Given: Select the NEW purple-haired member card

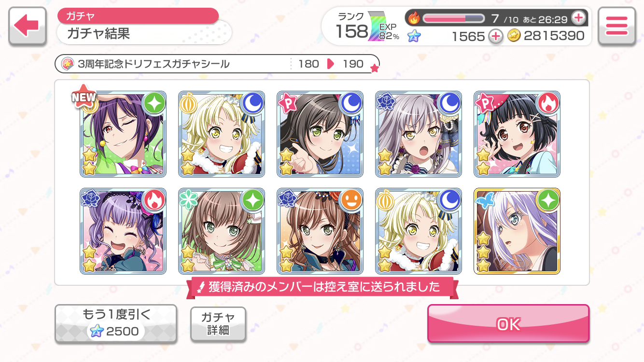Looking at the screenshot, I should (x=123, y=134).
